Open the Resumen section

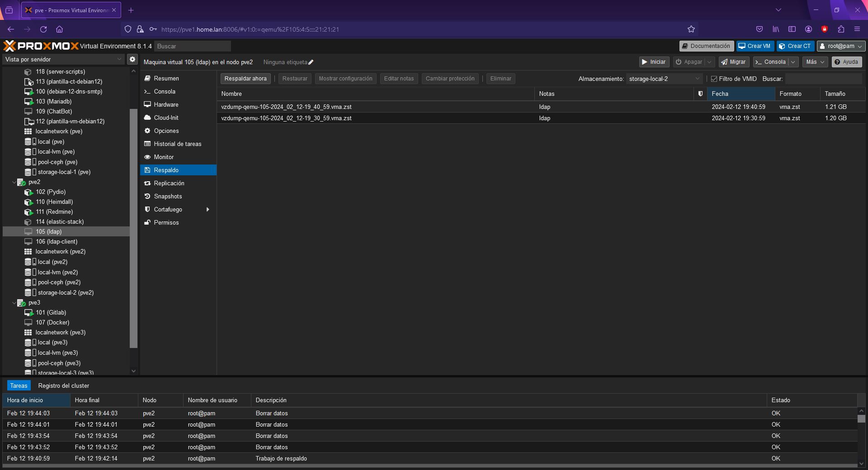point(178,78)
